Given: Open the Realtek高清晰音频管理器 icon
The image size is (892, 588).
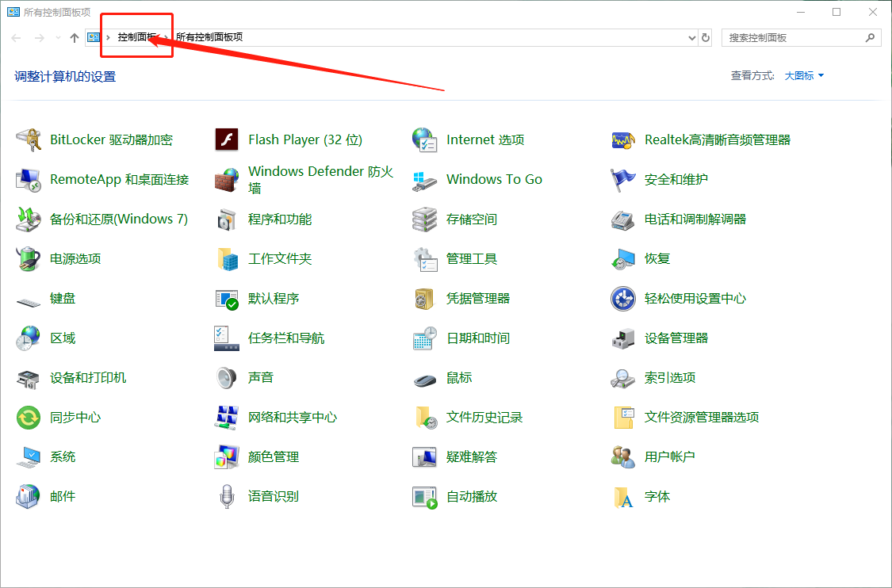Looking at the screenshot, I should (623, 140).
